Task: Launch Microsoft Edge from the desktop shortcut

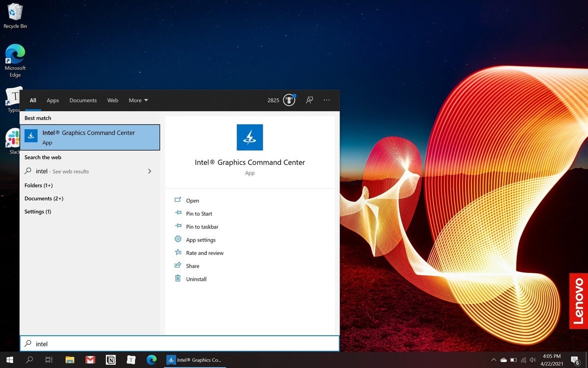Action: pyautogui.click(x=15, y=60)
